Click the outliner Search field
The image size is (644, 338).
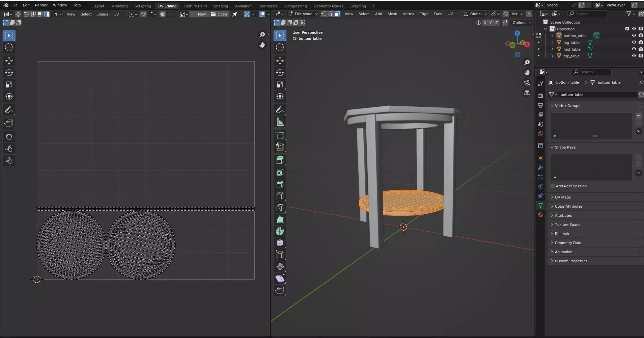[587, 14]
